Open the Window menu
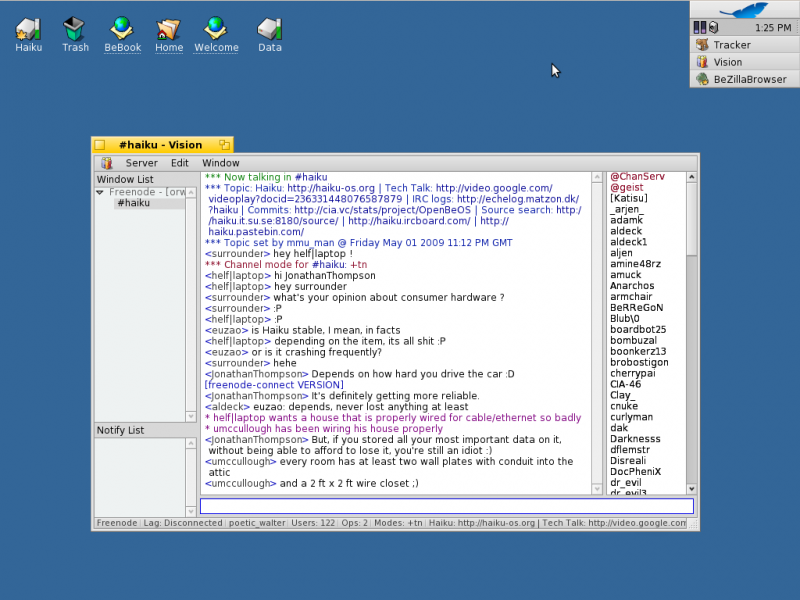Screen dimensions: 800x600 pyautogui.click(x=220, y=163)
